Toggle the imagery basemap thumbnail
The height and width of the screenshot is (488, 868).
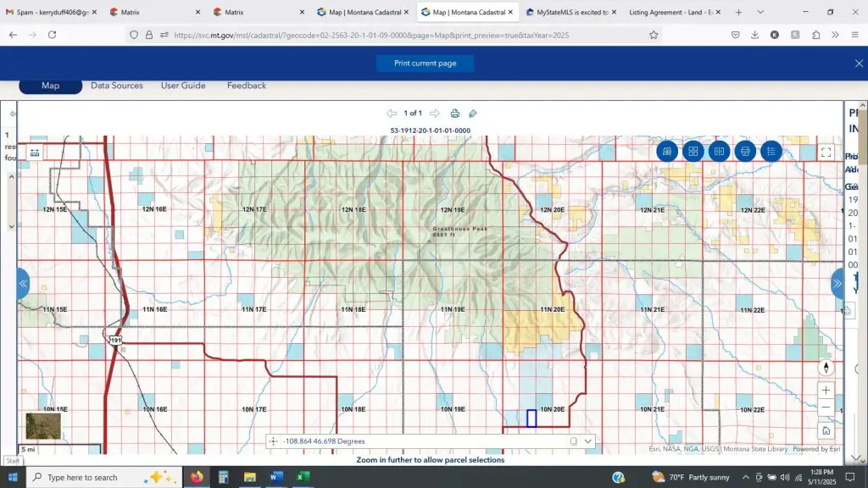coord(42,426)
